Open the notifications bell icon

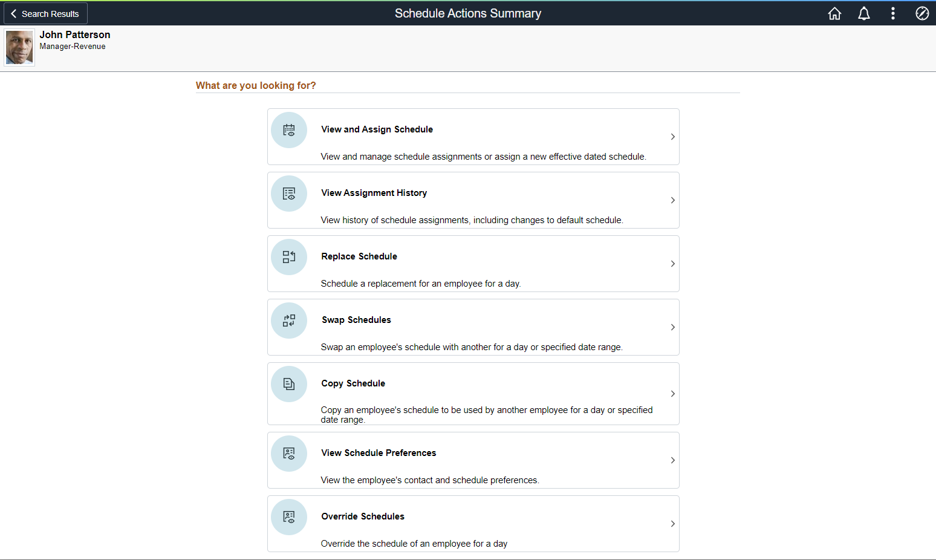(864, 13)
